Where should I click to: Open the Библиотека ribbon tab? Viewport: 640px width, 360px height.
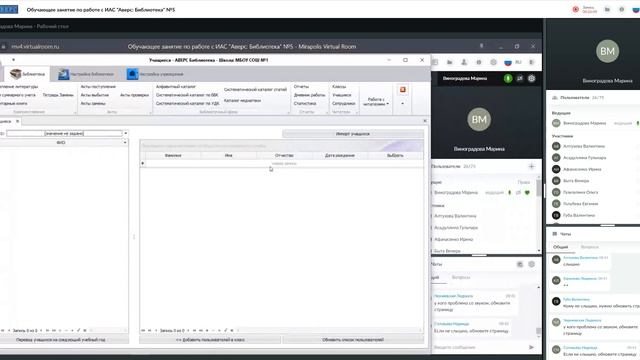[28, 74]
